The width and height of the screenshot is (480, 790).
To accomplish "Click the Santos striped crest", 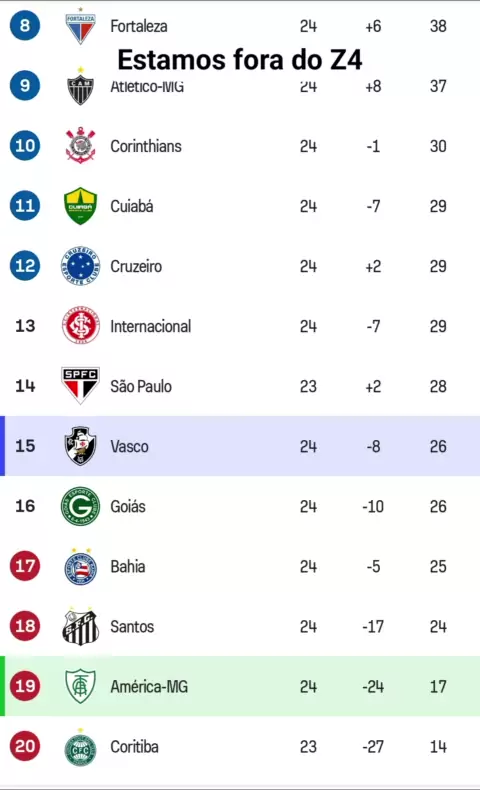I will point(81,626).
